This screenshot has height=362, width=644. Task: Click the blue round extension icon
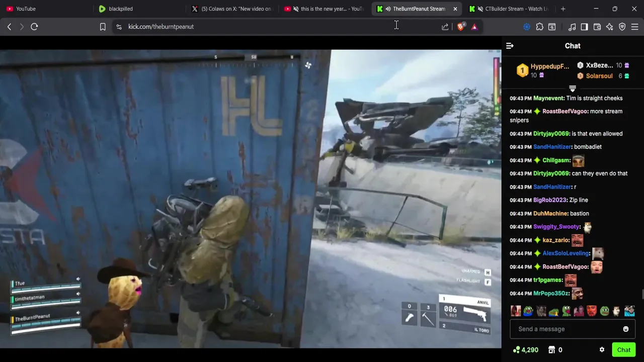[x=527, y=27]
